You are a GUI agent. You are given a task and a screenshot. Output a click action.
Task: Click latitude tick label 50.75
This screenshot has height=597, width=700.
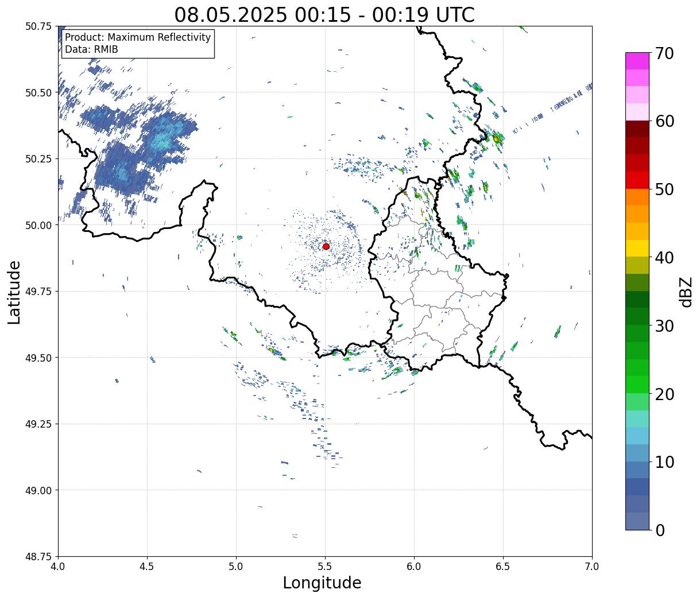click(x=38, y=26)
